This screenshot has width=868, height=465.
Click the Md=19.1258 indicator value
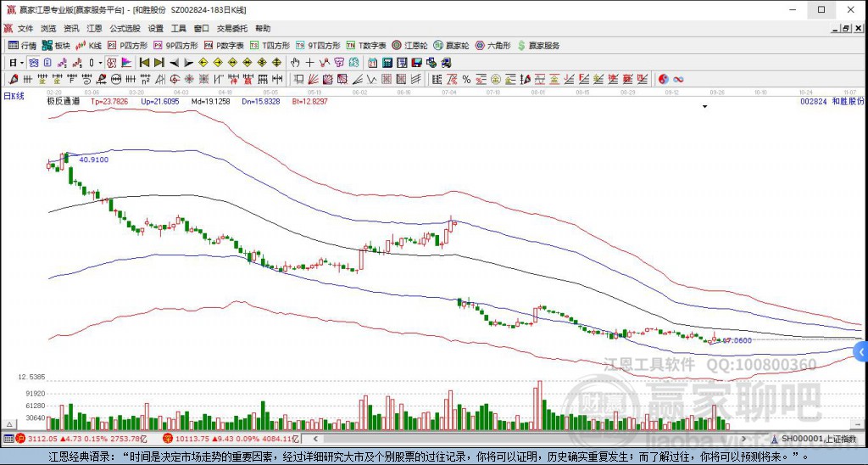(210, 102)
